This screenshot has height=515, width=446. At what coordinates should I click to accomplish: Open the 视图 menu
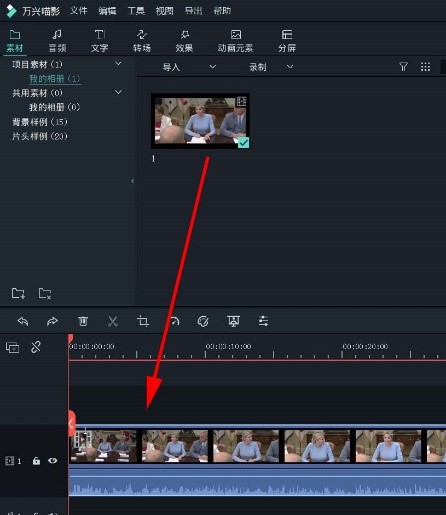click(165, 11)
